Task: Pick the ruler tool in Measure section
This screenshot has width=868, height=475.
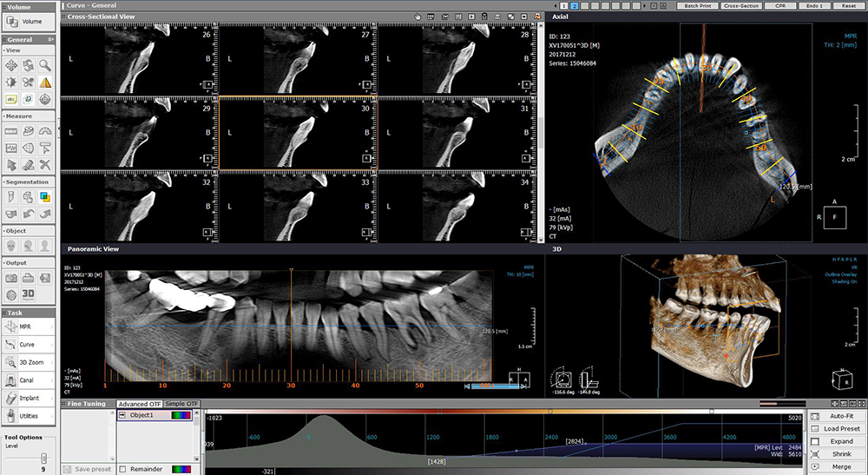Action: pos(11,132)
